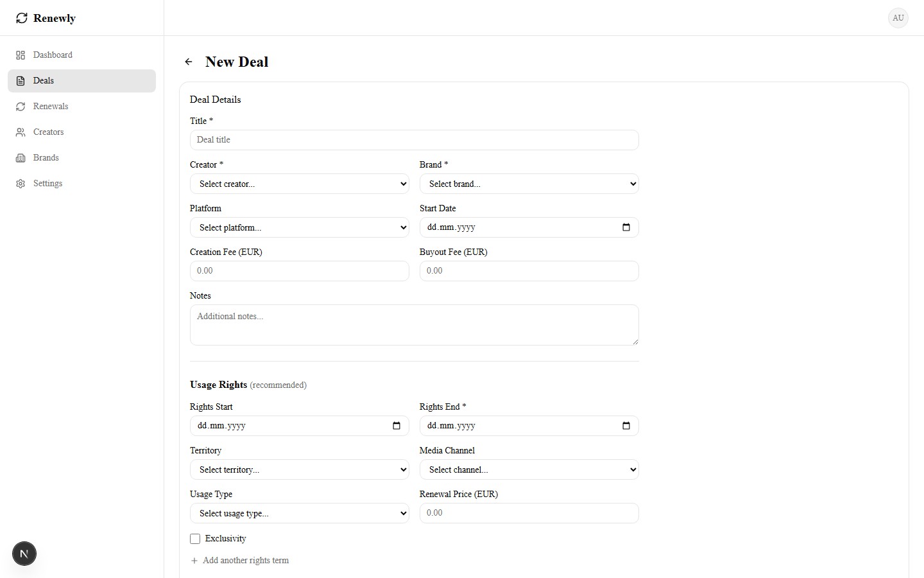Screen dimensions: 924x578
Task: Navigate to the Settings page
Action: tap(47, 184)
